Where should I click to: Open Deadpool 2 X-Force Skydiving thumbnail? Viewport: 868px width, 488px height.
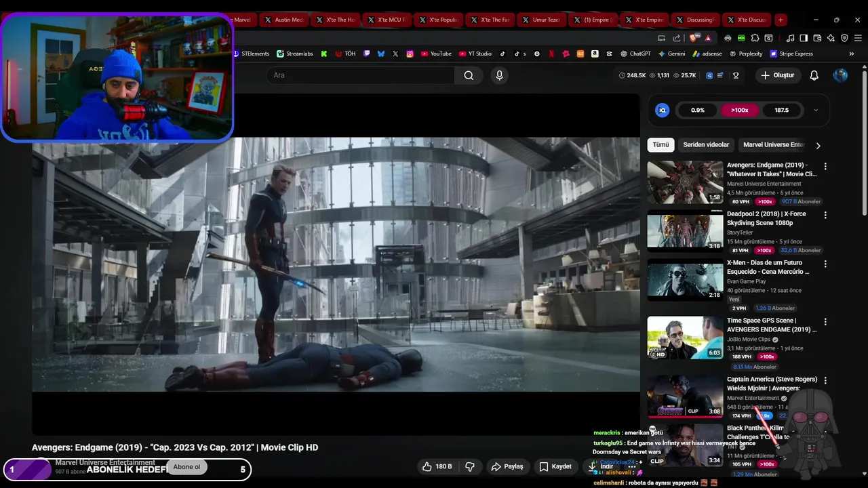coord(685,231)
